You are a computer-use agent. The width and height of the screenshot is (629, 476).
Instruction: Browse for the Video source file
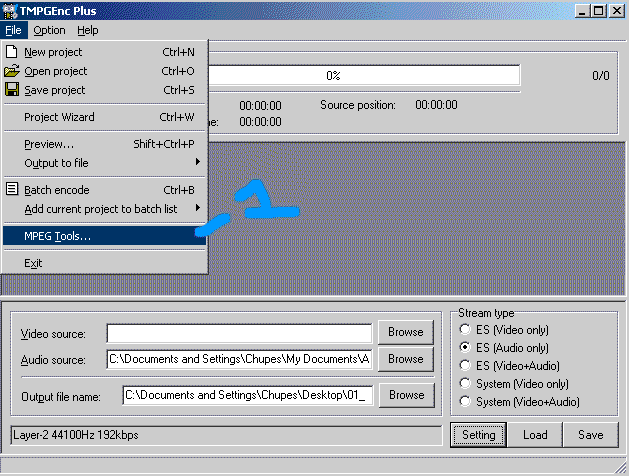point(406,332)
